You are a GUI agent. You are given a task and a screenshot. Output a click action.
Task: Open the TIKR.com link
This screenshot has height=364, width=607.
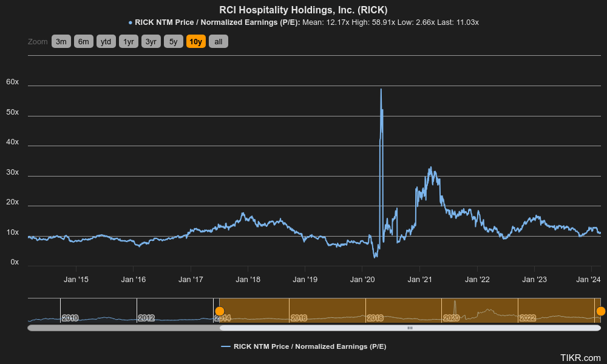tap(580, 357)
